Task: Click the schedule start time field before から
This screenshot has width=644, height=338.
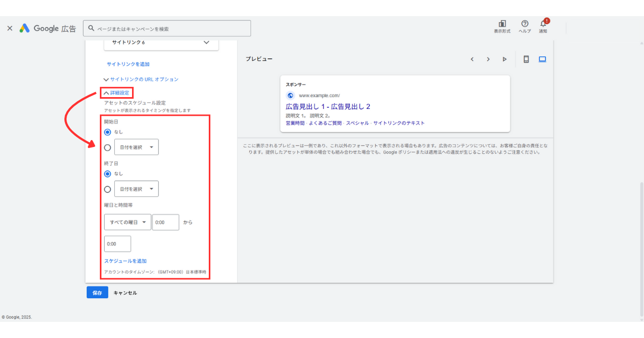Action: click(x=166, y=222)
